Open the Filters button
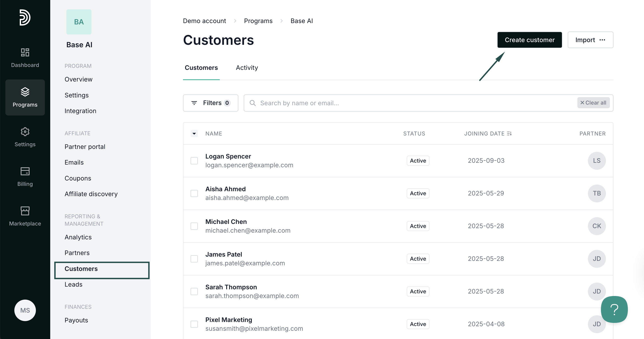Viewport: 644px width, 339px height. [211, 103]
